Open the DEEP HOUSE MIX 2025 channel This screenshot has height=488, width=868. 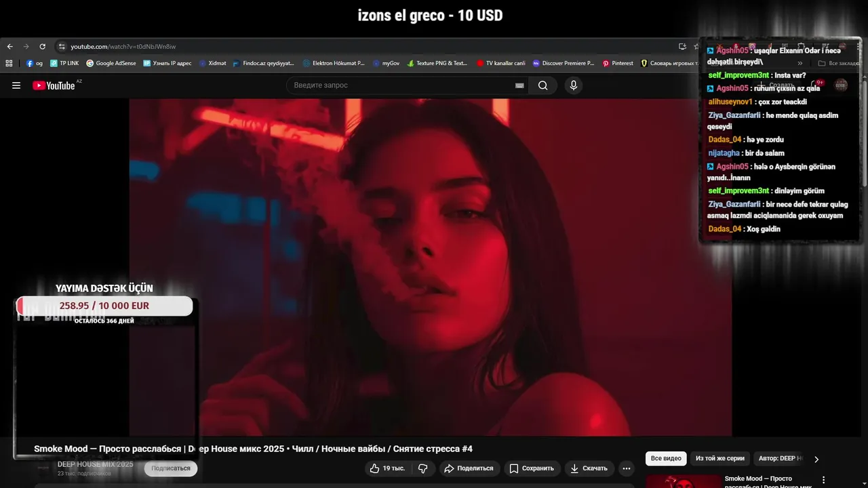coord(95,464)
